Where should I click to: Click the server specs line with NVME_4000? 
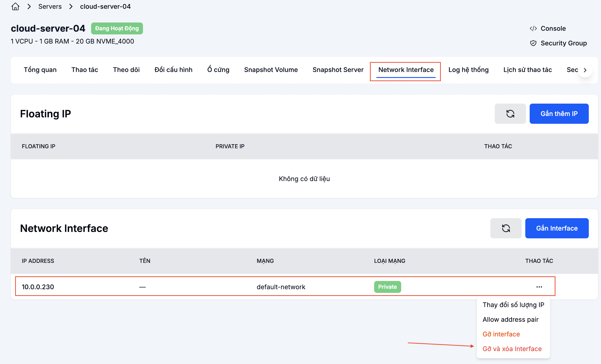[x=73, y=41]
